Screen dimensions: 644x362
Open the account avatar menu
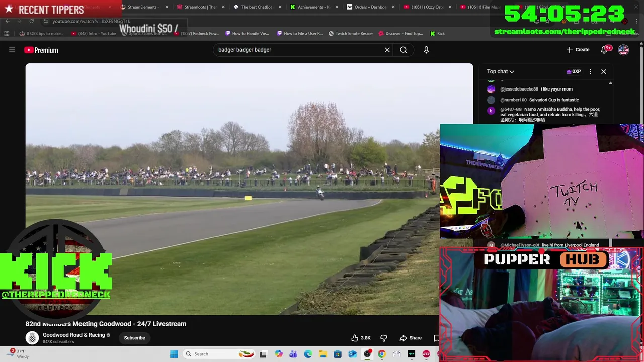(623, 50)
